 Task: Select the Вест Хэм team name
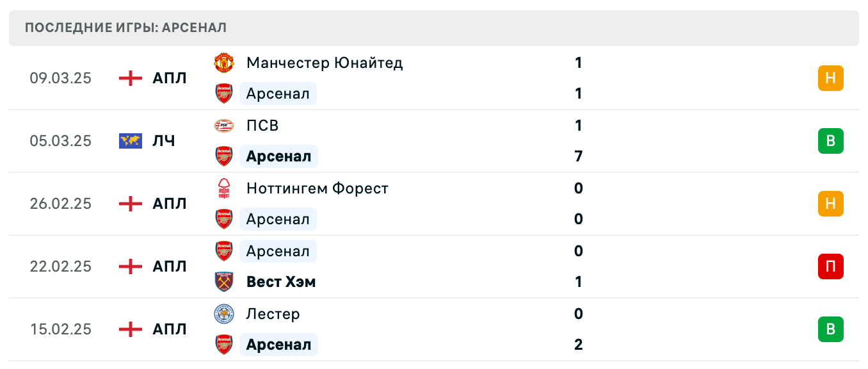280,282
